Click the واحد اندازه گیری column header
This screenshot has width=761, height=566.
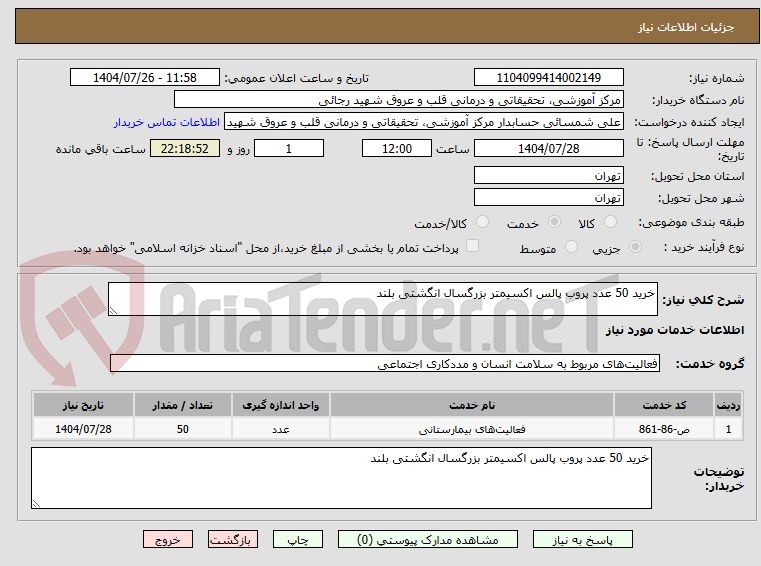(281, 405)
